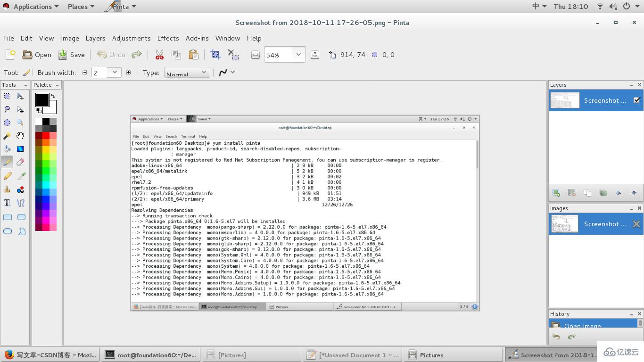Click the New document icon
The image size is (644, 362).
pyautogui.click(x=10, y=55)
